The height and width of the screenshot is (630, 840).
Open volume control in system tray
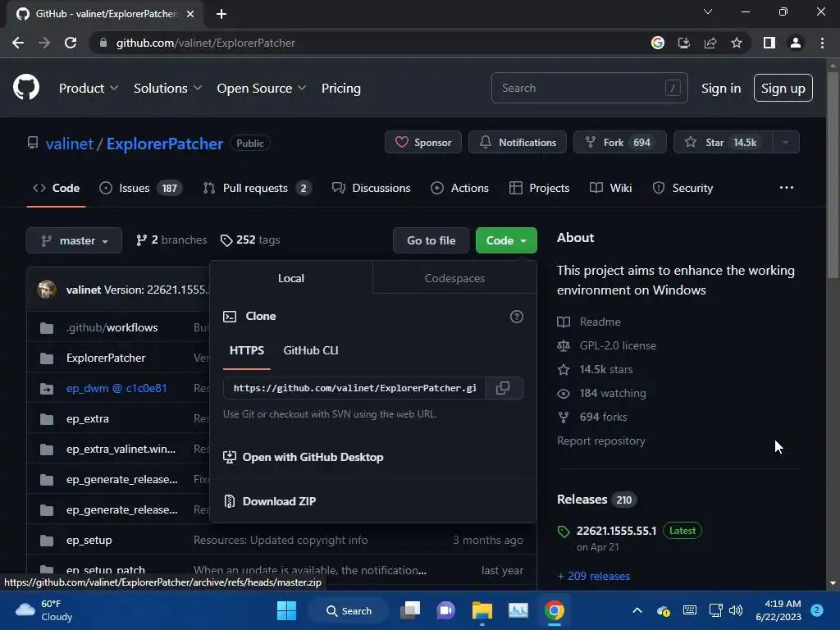point(736,610)
